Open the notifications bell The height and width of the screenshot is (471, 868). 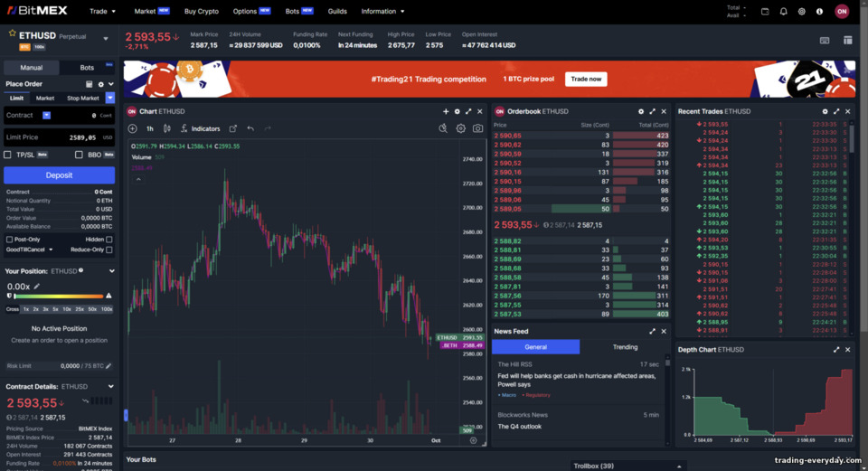tap(783, 11)
